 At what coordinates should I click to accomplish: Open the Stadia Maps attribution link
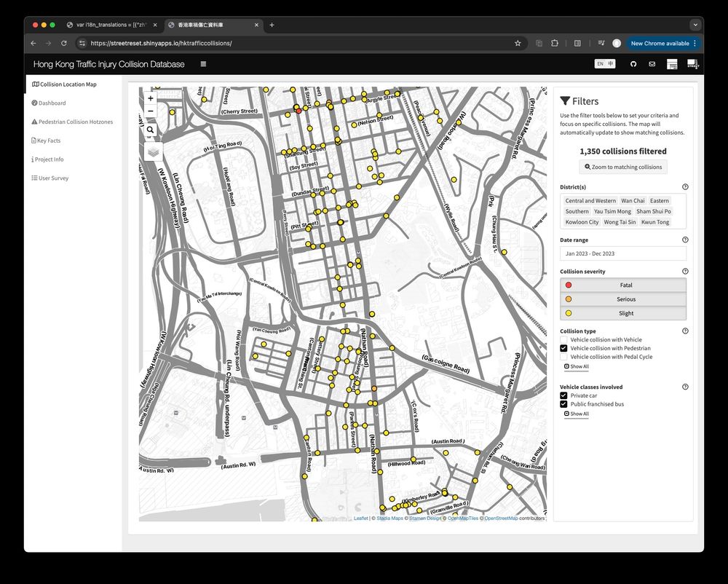pos(390,518)
